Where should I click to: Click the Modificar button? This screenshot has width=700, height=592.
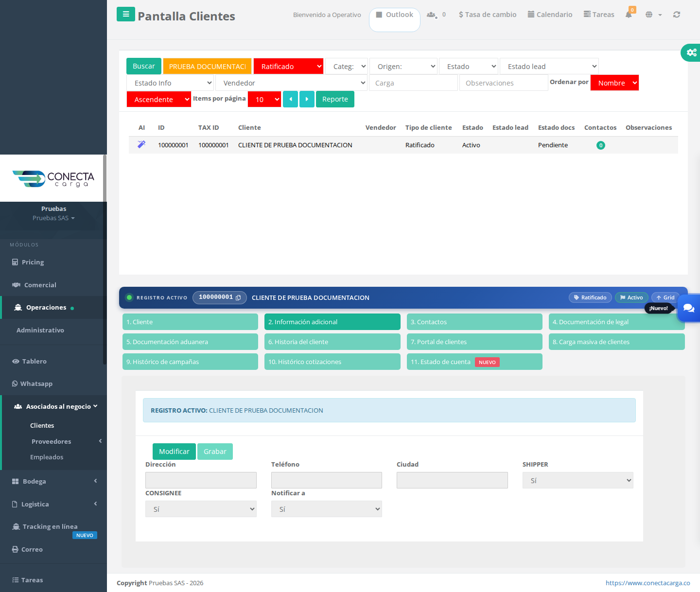[x=174, y=452]
